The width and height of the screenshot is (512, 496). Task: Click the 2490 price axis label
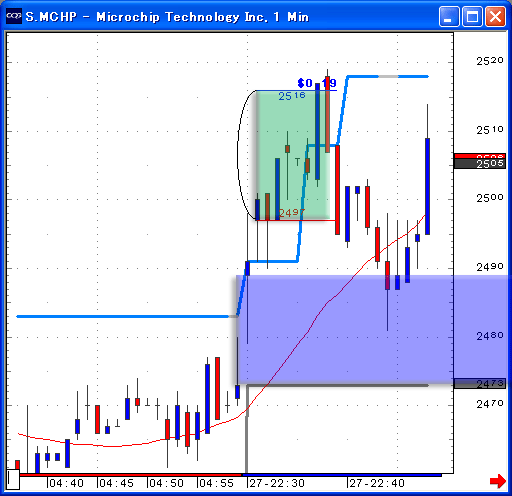point(489,267)
